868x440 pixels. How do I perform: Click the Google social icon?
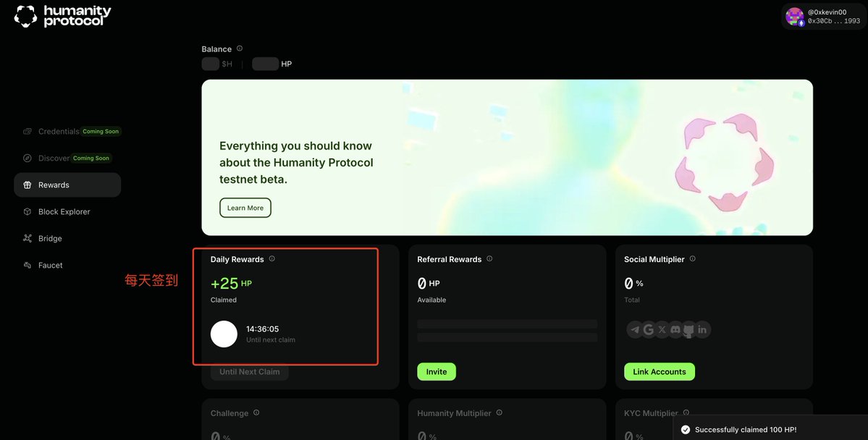point(648,330)
